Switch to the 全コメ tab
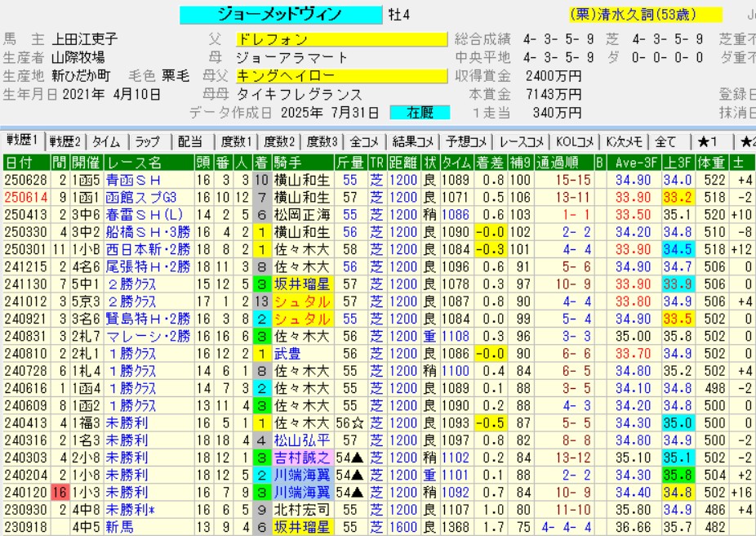This screenshot has height=536, width=756. [363, 141]
